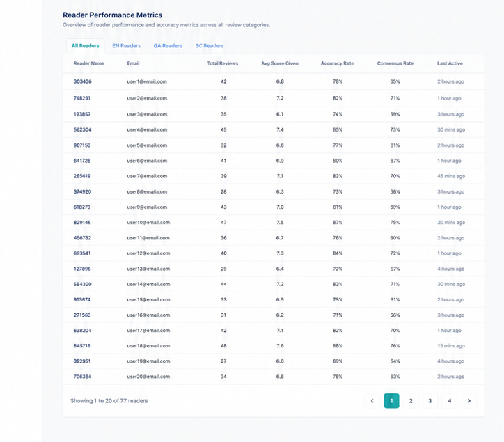
Task: Open reader 392851
Action: 82,361
